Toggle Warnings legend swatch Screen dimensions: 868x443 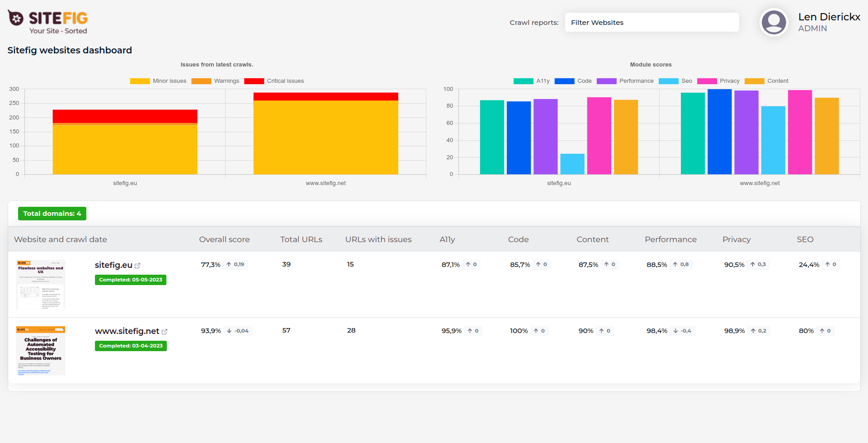pyautogui.click(x=201, y=81)
